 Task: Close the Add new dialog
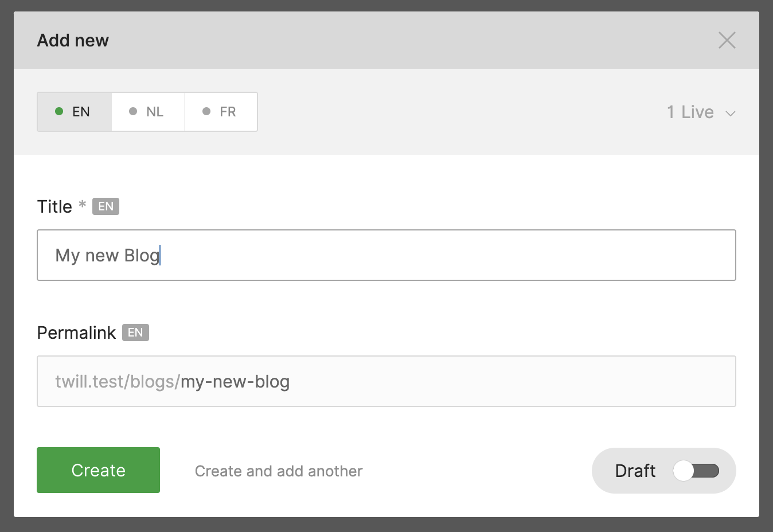727,40
